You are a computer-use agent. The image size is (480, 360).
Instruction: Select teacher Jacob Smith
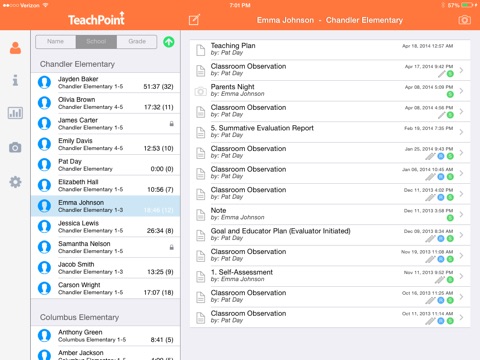105,268
